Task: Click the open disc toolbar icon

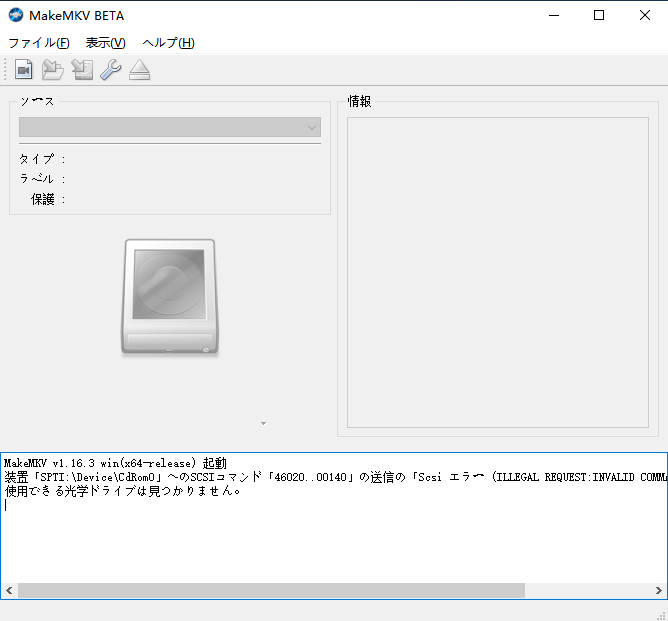Action: coord(52,69)
